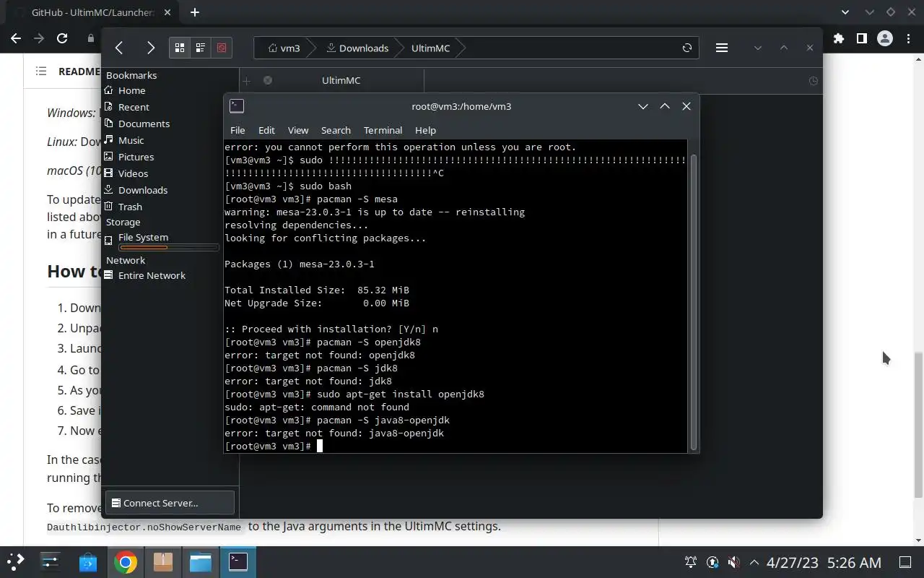The width and height of the screenshot is (924, 578).
Task: Click the Chrome page vertical scrollbar
Action: pyautogui.click(x=918, y=425)
